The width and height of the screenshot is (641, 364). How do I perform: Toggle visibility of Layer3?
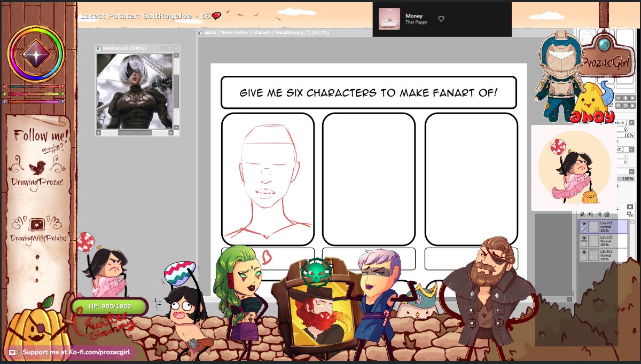tap(584, 224)
